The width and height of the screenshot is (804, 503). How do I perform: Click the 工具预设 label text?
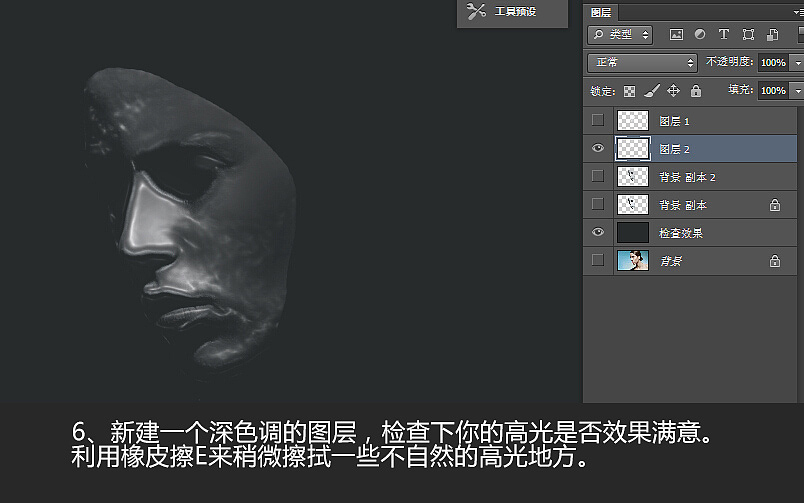click(x=515, y=11)
